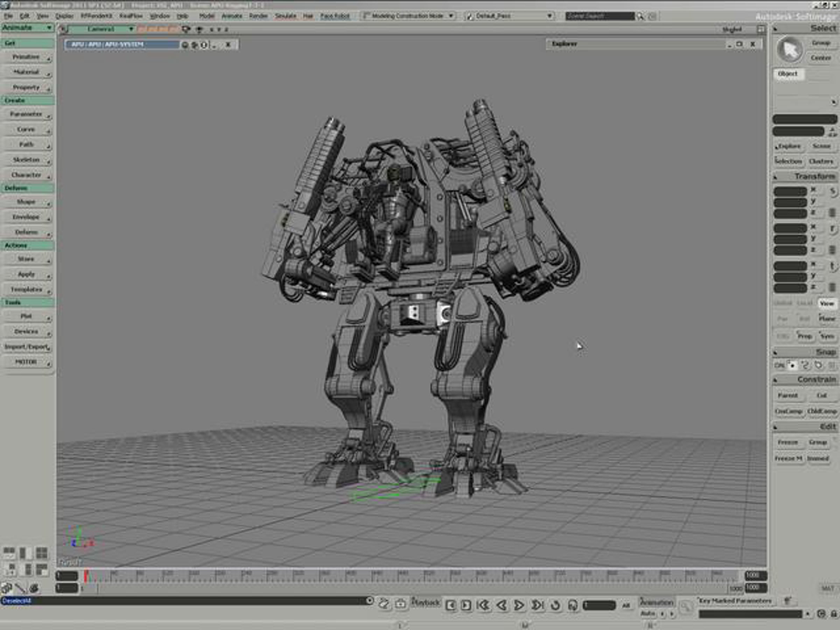The image size is (840, 630).
Task: Click the previous frame box icon
Action: tap(450, 605)
